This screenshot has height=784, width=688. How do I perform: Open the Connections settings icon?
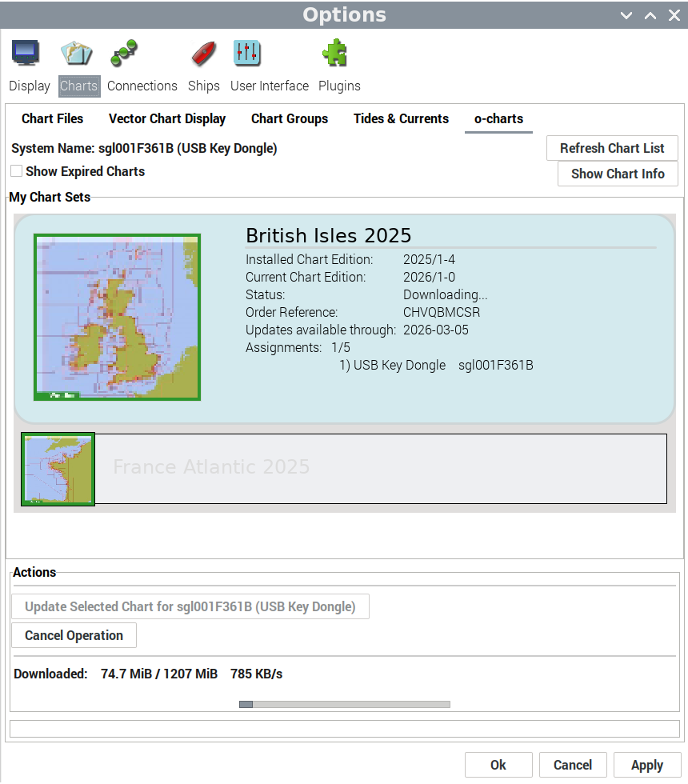[124, 53]
